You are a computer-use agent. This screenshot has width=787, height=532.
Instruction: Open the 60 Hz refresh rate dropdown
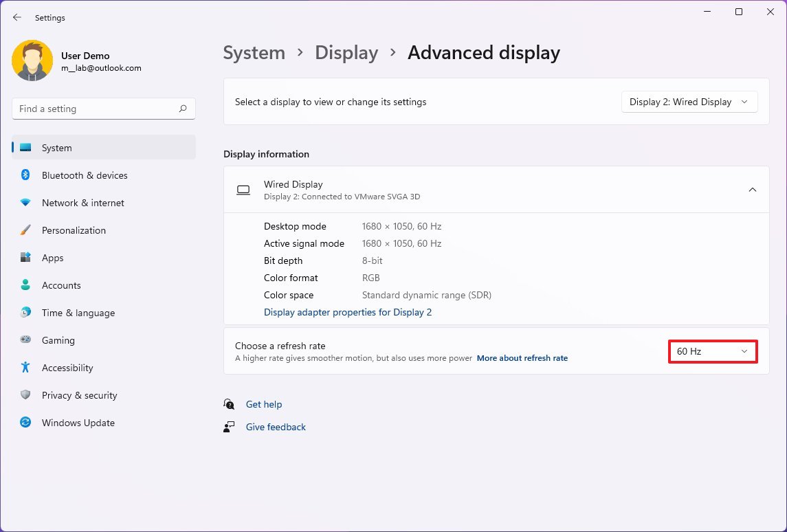pyautogui.click(x=713, y=351)
